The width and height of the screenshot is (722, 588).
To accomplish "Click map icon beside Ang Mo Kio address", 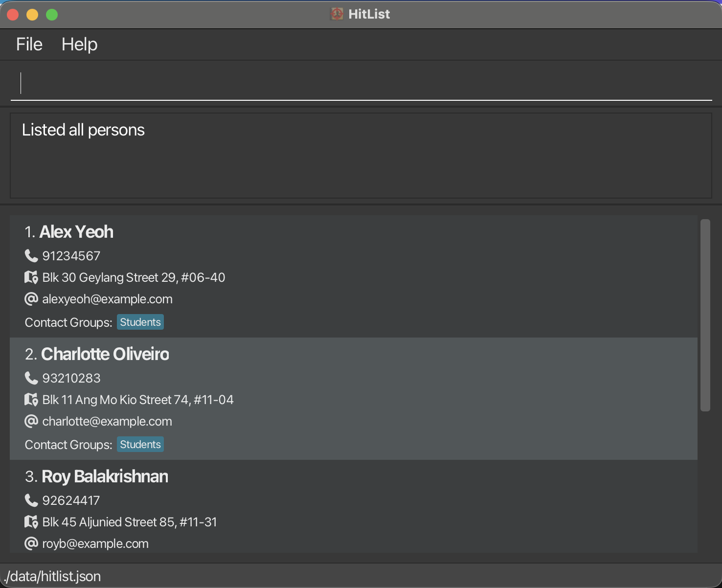I will pos(31,400).
